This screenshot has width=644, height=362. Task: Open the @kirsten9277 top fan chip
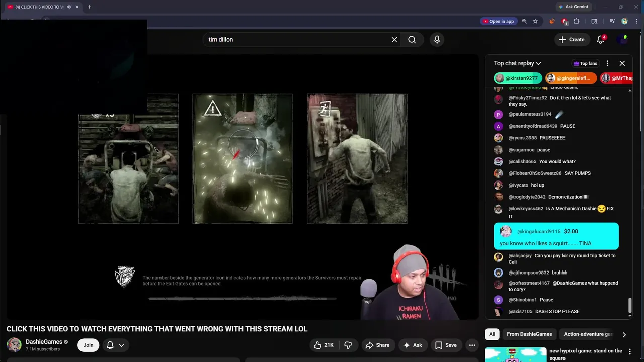pyautogui.click(x=518, y=78)
